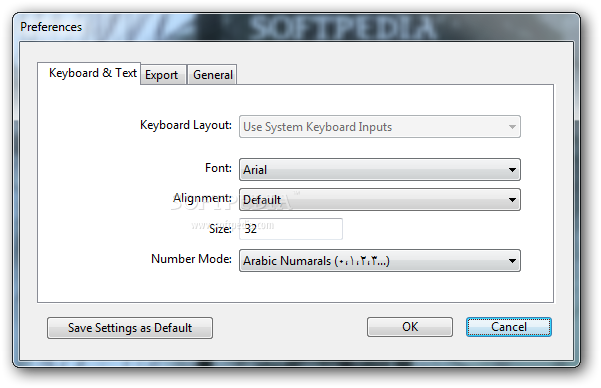Switch to the Export tab
This screenshot has width=601, height=388.
point(163,74)
